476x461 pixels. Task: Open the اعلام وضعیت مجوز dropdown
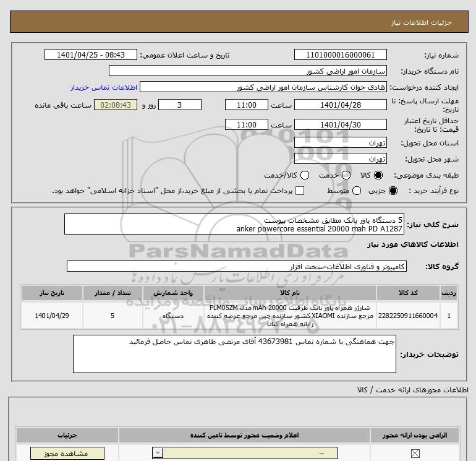click(245, 453)
